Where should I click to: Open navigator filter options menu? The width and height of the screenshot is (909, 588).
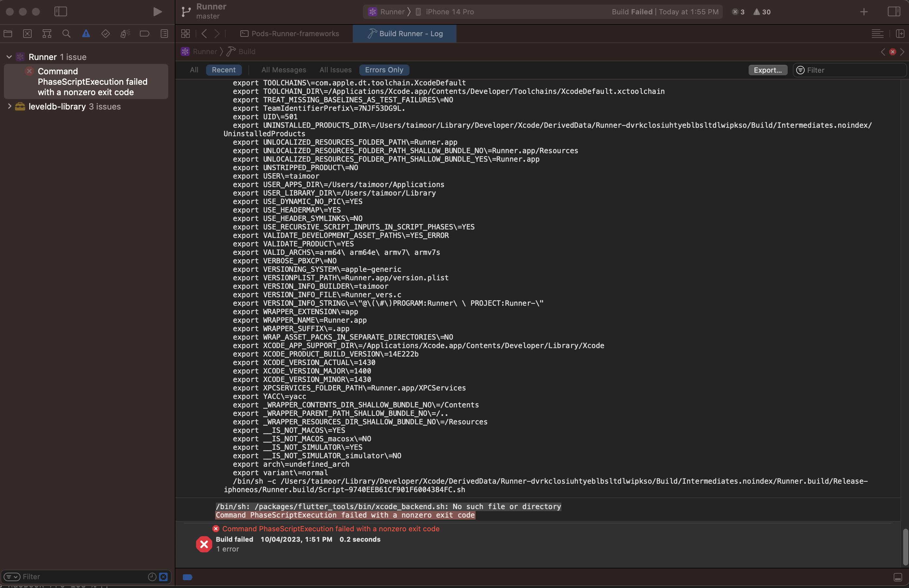12,577
